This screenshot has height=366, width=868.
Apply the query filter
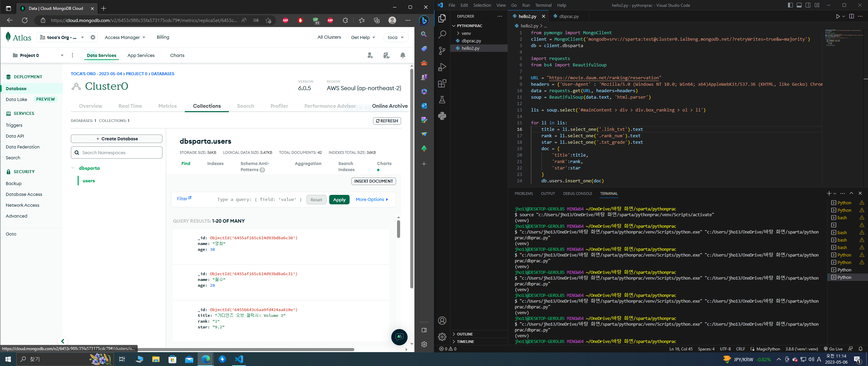pyautogui.click(x=339, y=200)
